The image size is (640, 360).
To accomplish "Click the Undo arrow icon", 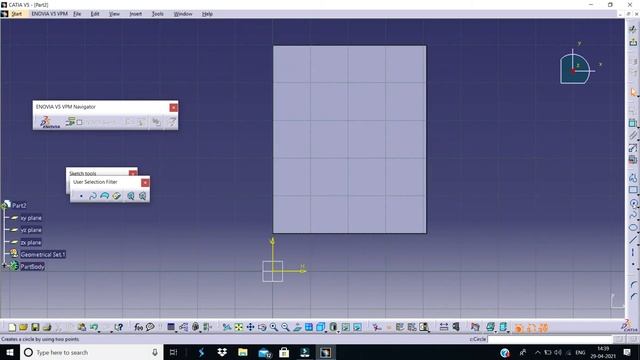I will click(94, 327).
